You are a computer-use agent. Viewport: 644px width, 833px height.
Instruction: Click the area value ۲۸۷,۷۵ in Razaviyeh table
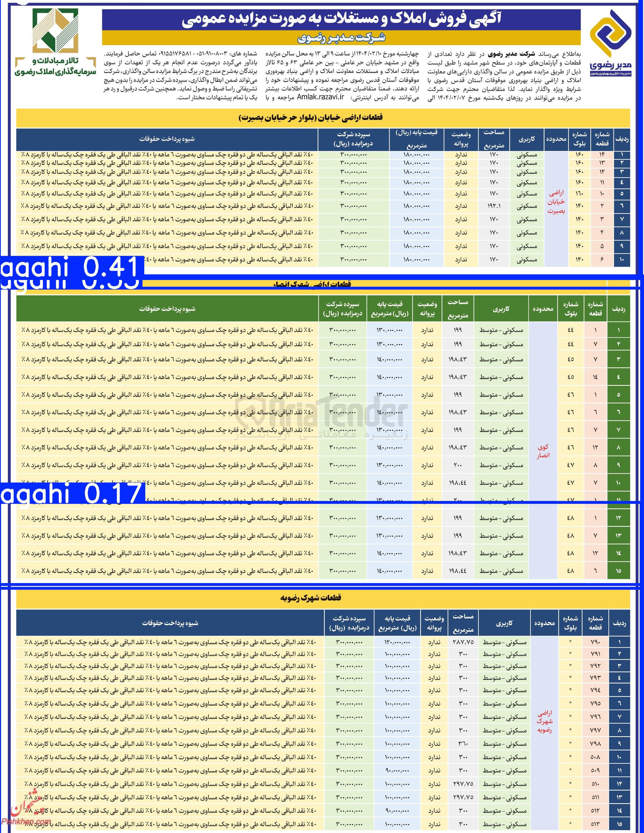(x=463, y=642)
